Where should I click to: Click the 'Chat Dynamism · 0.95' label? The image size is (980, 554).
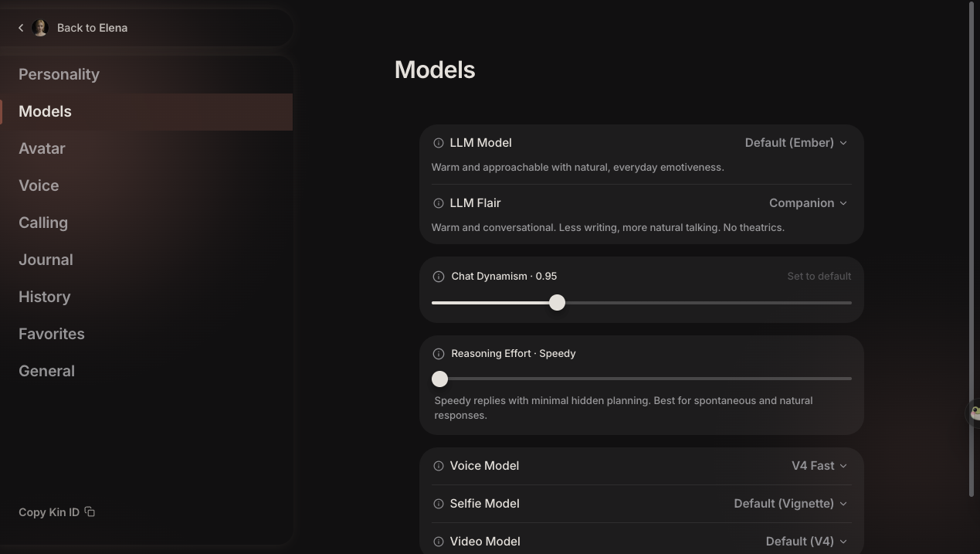pyautogui.click(x=504, y=276)
